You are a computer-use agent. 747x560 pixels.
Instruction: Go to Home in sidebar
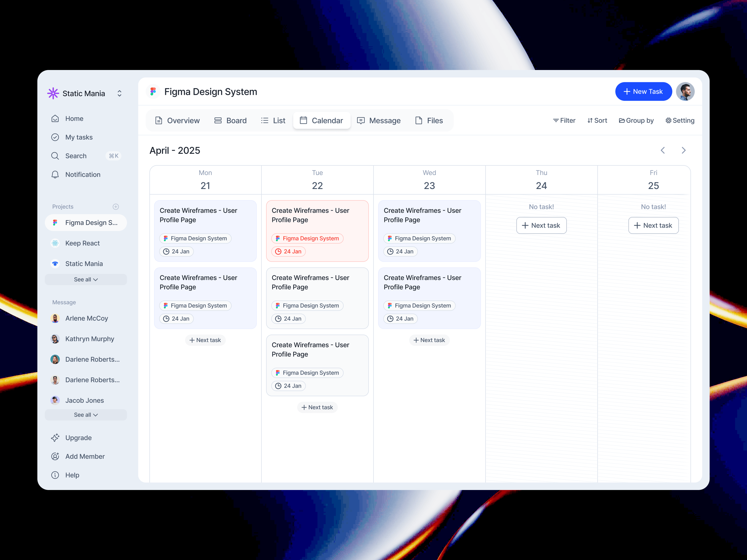coord(86,118)
